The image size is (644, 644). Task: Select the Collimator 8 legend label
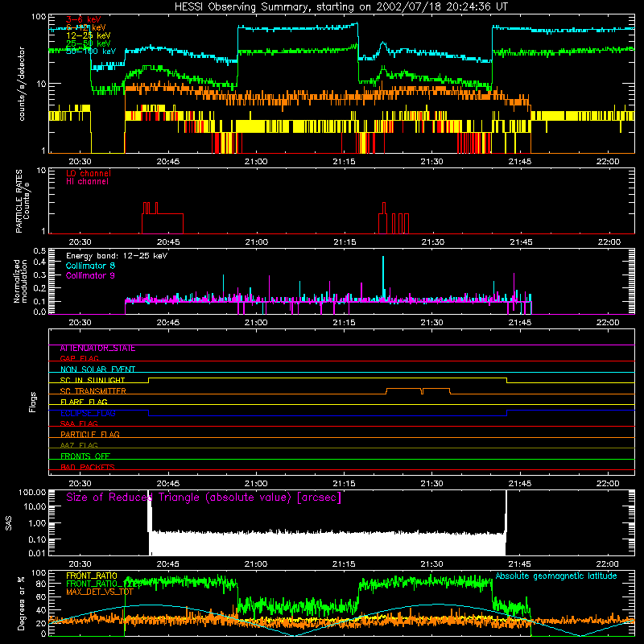[90, 266]
